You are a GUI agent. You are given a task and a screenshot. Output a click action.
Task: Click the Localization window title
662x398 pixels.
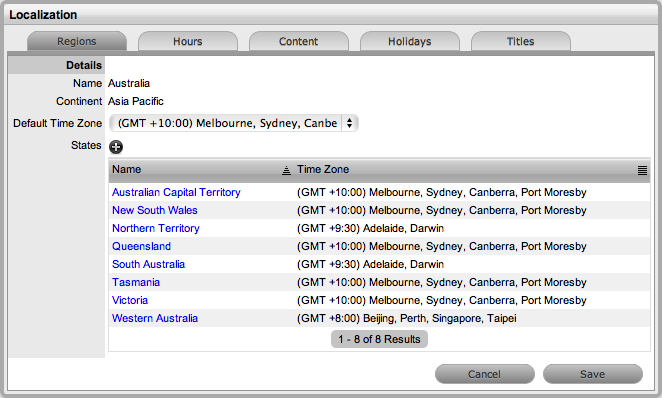coord(43,15)
